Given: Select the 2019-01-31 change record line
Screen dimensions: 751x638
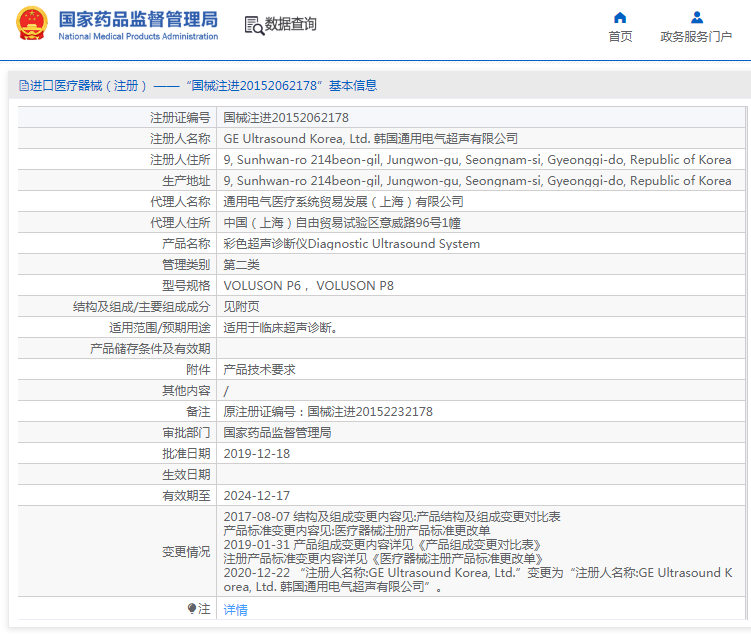Looking at the screenshot, I should (x=383, y=545).
